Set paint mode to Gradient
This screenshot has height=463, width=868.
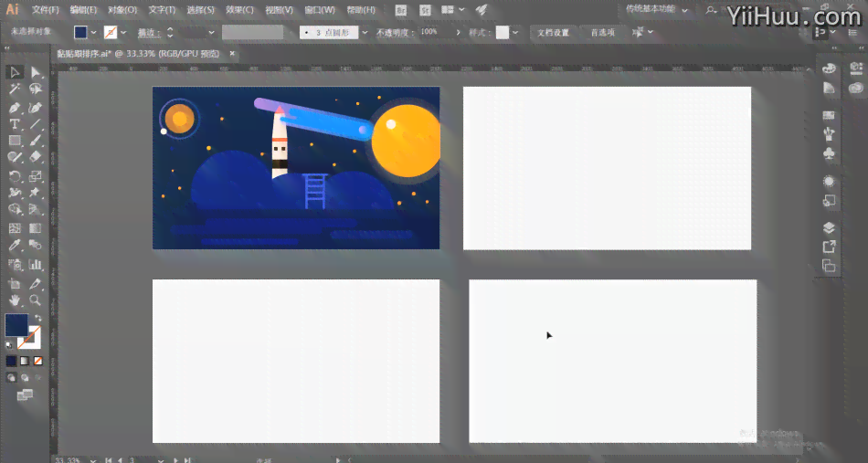tap(25, 362)
